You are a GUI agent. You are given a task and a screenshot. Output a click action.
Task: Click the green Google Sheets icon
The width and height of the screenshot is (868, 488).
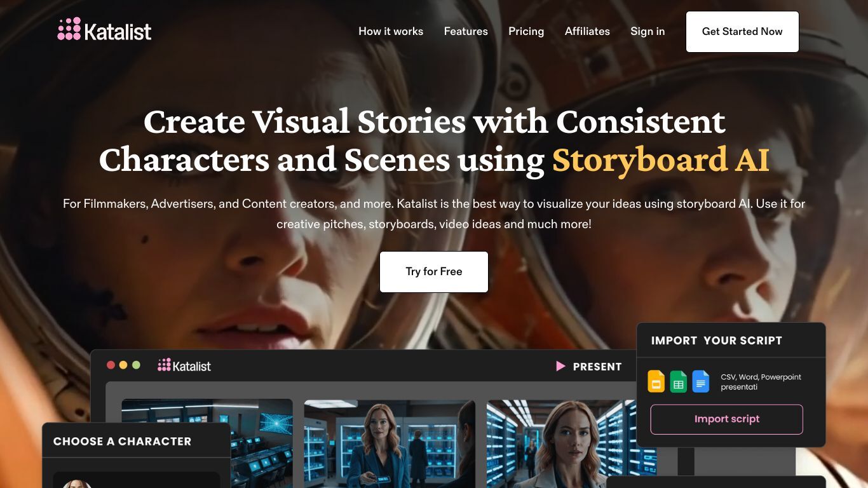click(678, 382)
